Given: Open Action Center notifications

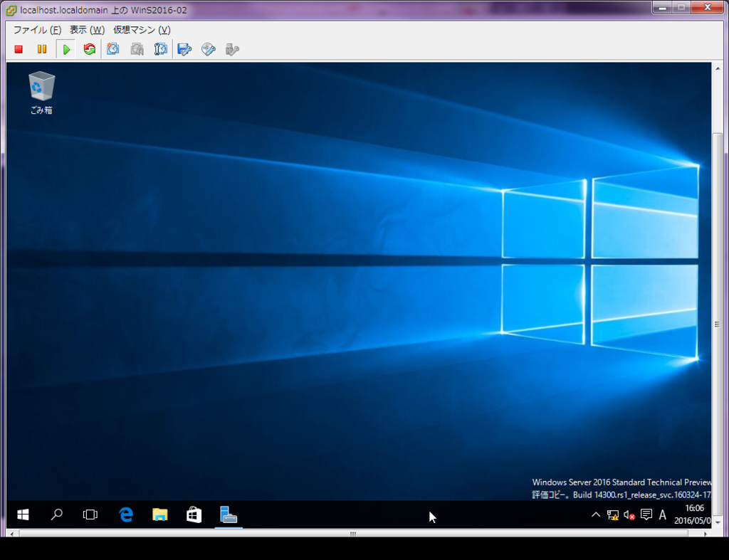Looking at the screenshot, I should 646,514.
